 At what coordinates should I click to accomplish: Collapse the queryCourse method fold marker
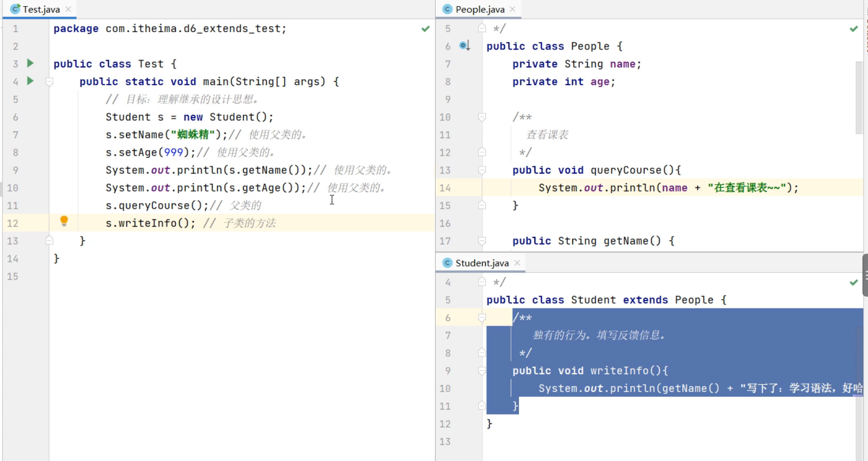pos(482,170)
